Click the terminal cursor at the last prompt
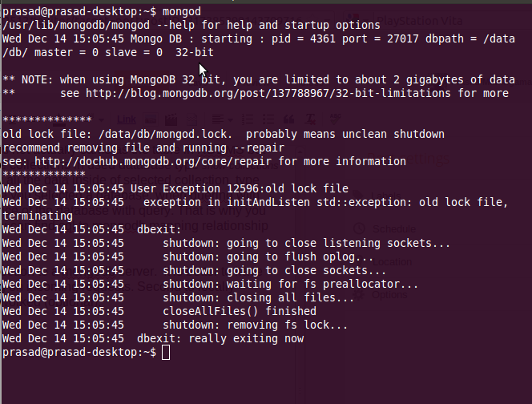This screenshot has width=532, height=404. 166,353
